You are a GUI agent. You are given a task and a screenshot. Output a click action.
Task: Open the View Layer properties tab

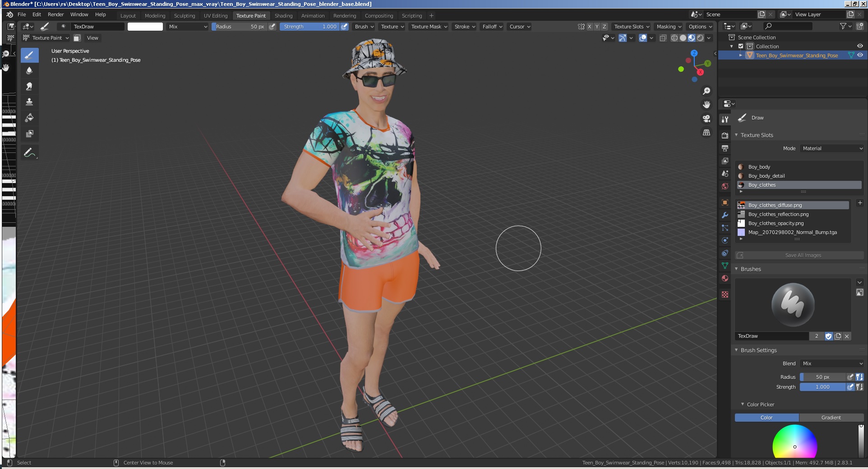point(725,161)
